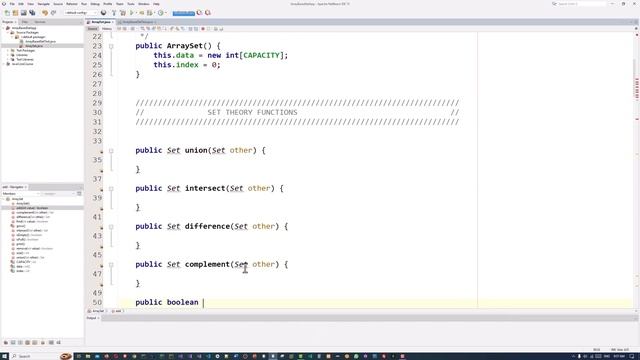Select ArraySet.java in the Projects tree
Screen dimensions: 640x360
coord(34,46)
